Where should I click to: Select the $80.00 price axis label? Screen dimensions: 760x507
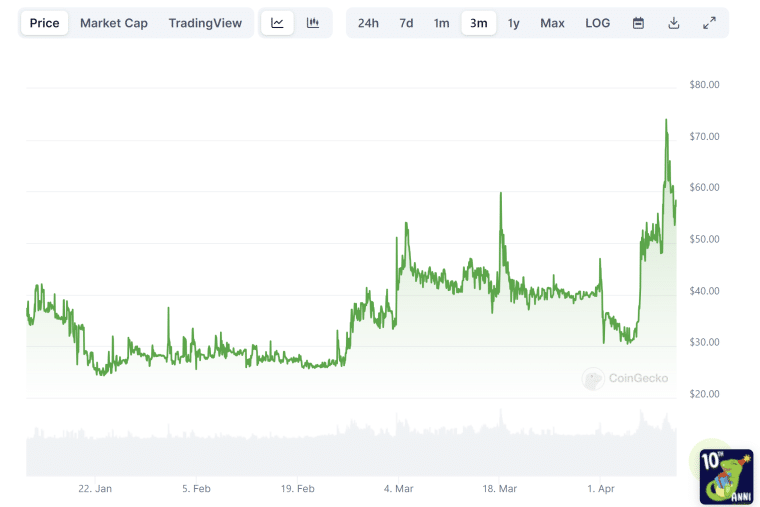[704, 85]
